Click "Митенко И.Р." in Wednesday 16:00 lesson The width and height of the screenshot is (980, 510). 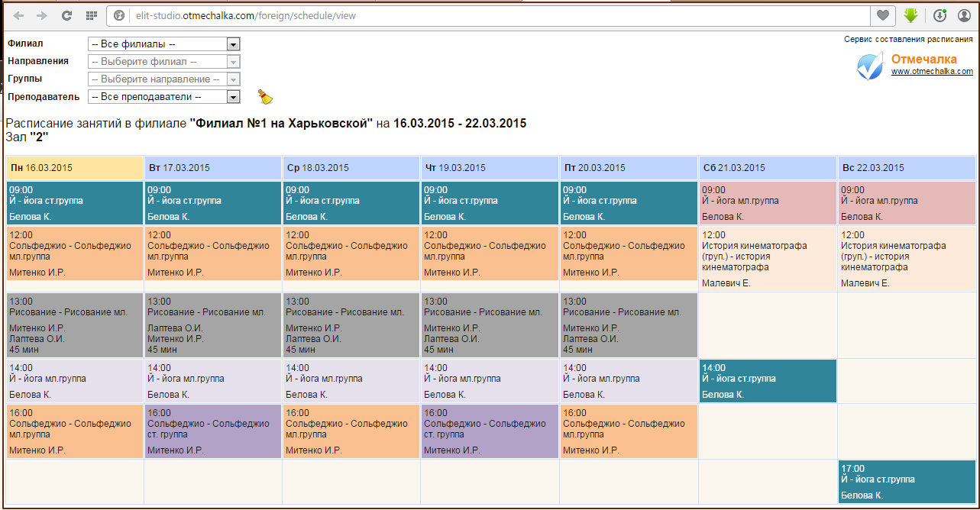[x=314, y=450]
